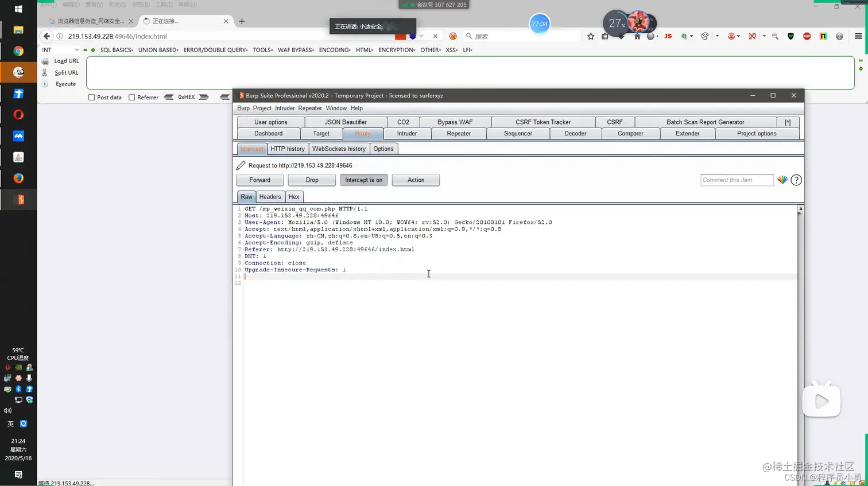Image resolution: width=868 pixels, height=486 pixels.
Task: Open the UNION BASED dropdown menu
Action: [158, 50]
